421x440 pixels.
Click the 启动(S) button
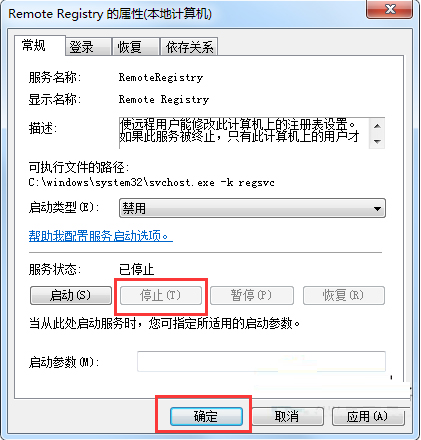pyautogui.click(x=71, y=295)
